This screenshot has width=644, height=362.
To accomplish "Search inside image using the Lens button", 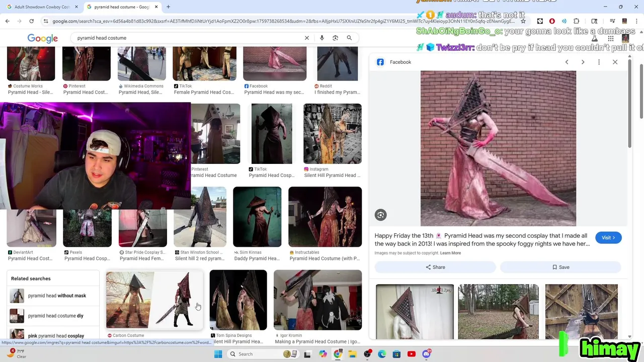I will point(380,215).
